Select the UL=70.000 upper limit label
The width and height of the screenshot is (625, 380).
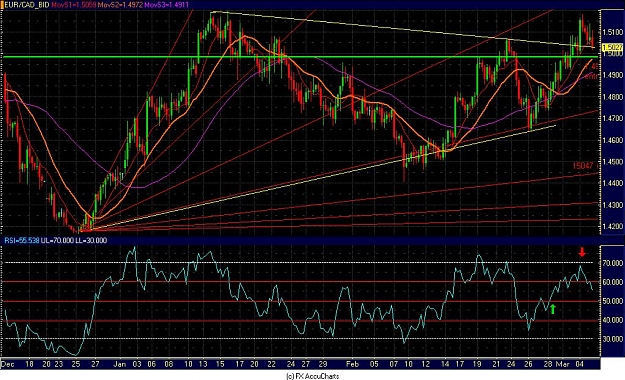(57, 240)
